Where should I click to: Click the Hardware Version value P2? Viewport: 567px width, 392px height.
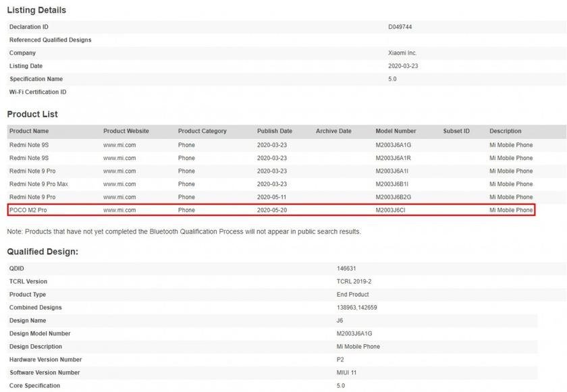click(340, 360)
